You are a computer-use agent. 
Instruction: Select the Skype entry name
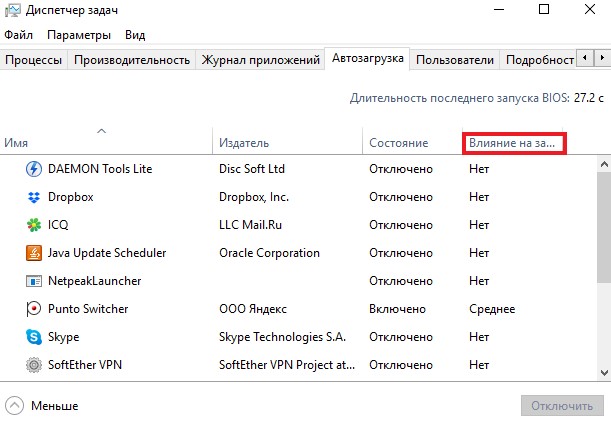click(x=64, y=337)
